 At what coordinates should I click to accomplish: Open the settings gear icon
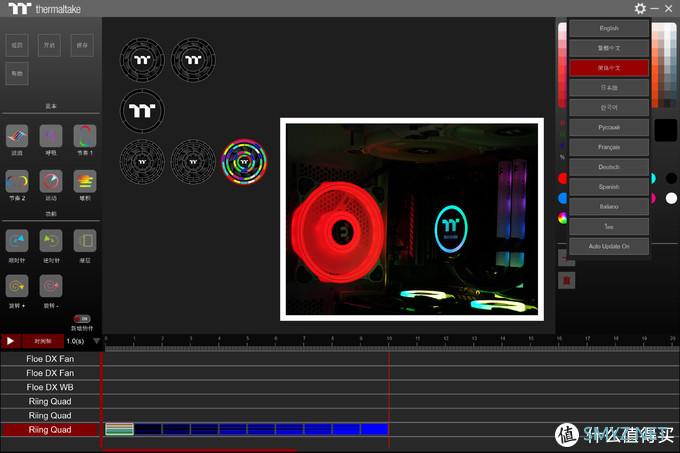coord(640,8)
